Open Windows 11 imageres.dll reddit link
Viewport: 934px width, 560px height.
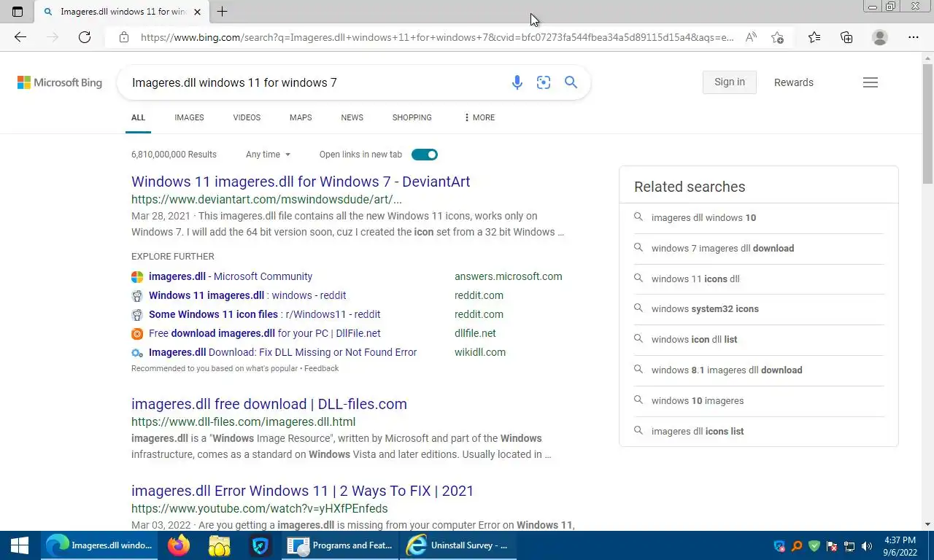(247, 295)
